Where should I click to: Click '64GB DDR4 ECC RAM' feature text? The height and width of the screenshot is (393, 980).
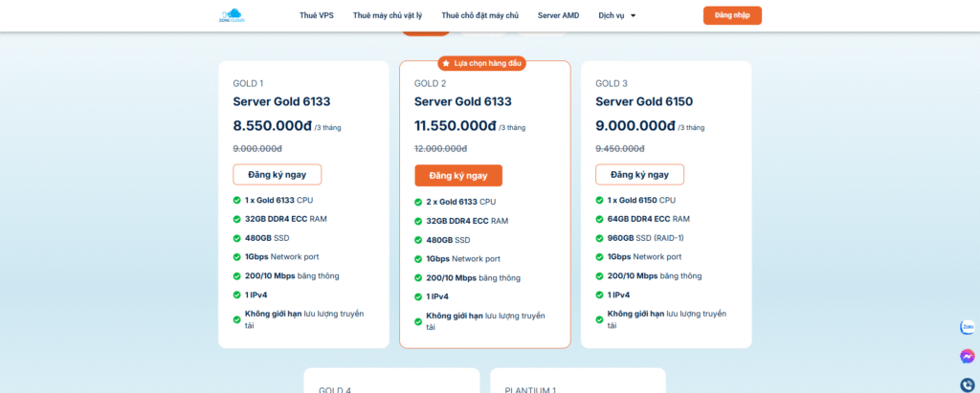(x=649, y=219)
